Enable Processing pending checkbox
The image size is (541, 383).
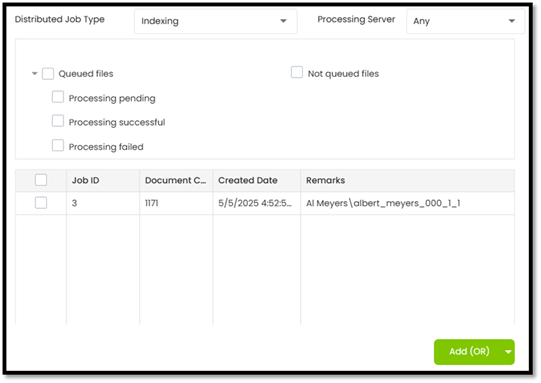click(58, 97)
